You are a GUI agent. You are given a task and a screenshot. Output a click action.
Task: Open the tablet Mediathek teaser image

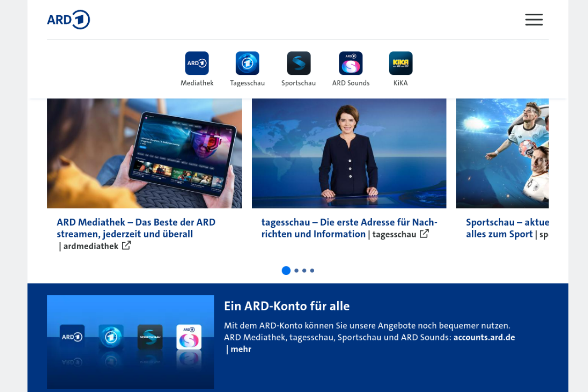click(144, 153)
